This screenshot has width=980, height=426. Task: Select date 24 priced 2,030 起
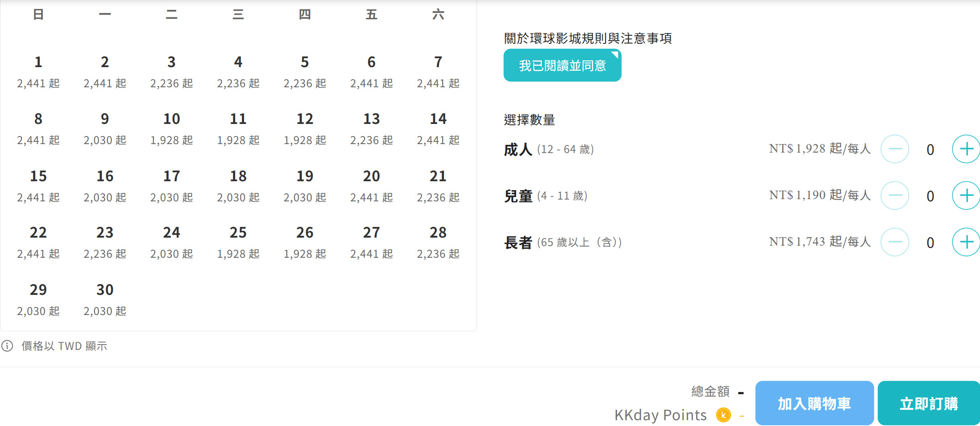[172, 242]
